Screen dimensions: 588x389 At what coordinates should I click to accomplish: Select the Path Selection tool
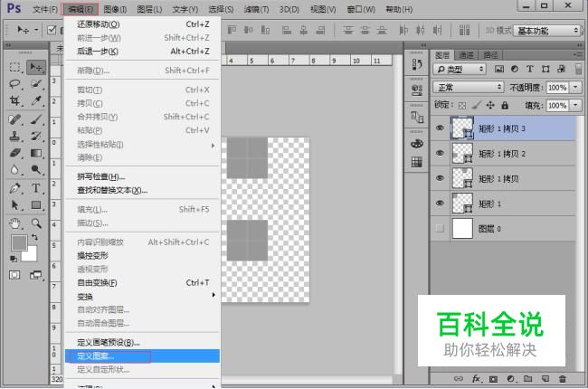tap(15, 204)
